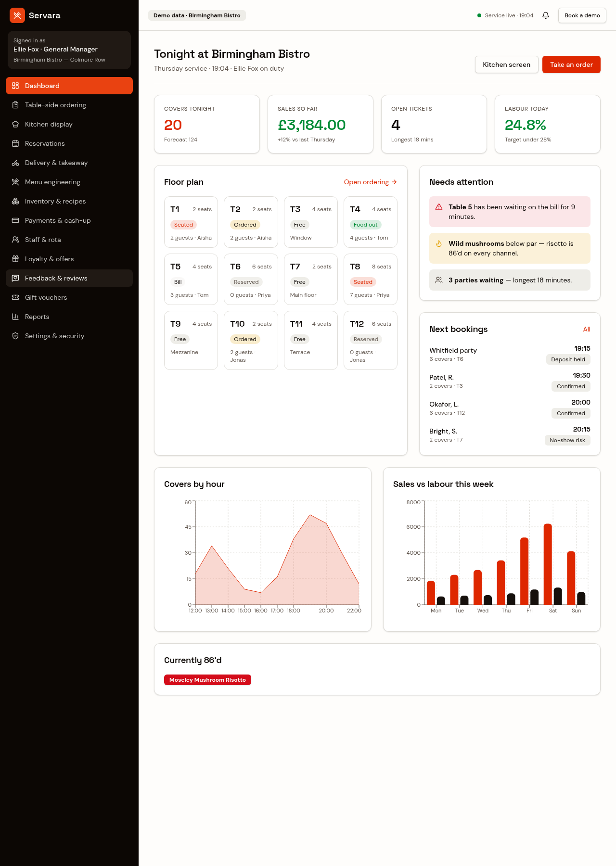Open Sales so far £3,184.00 card
The width and height of the screenshot is (616, 866).
tap(321, 124)
